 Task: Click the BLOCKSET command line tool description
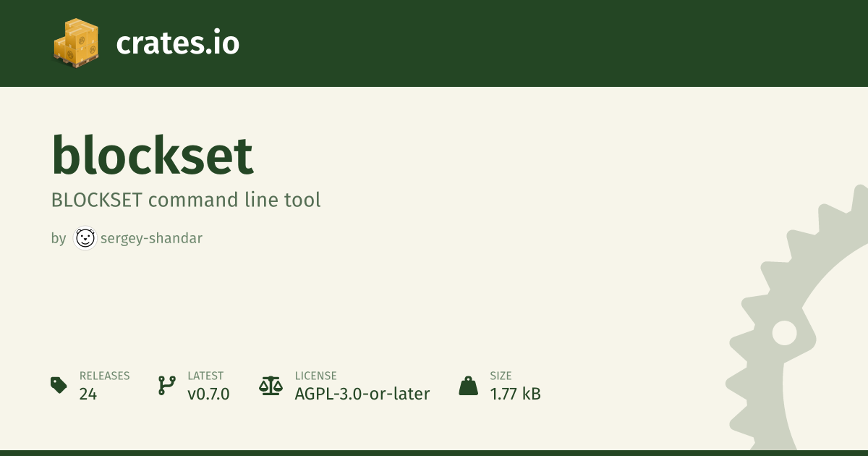(x=186, y=200)
